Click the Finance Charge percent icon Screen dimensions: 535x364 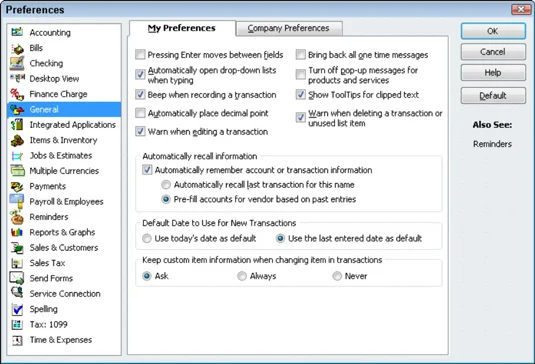[17, 94]
